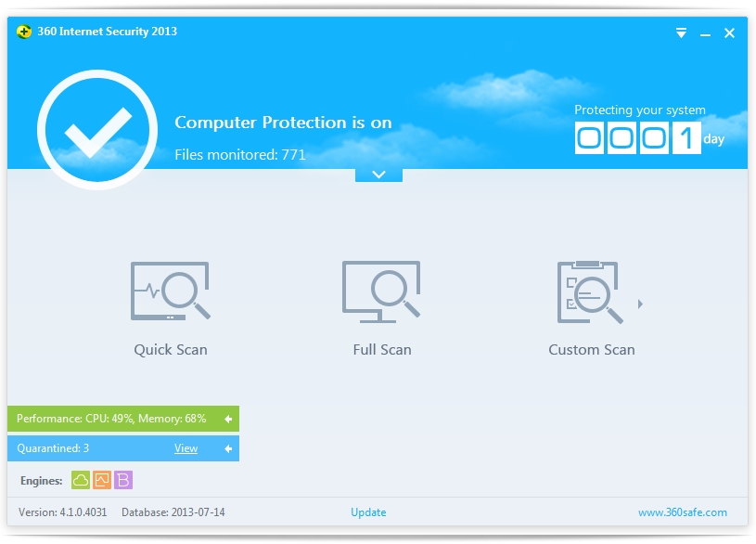Open Custom Scan via clipboard icon
This screenshot has height=544, width=756.
point(590,292)
